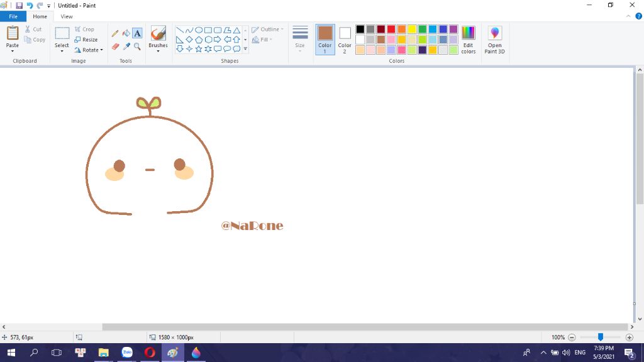
Task: Click the zoom slider handle
Action: pyautogui.click(x=601, y=337)
